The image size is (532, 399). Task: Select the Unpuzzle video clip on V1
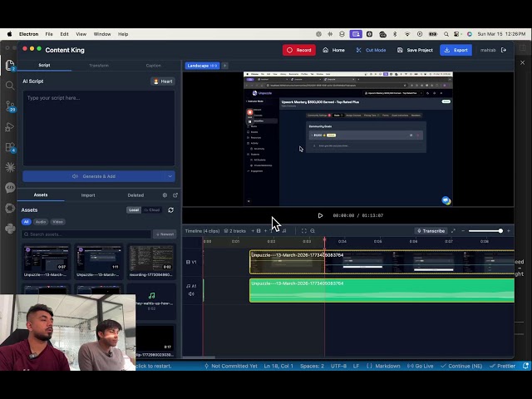[x=382, y=263]
